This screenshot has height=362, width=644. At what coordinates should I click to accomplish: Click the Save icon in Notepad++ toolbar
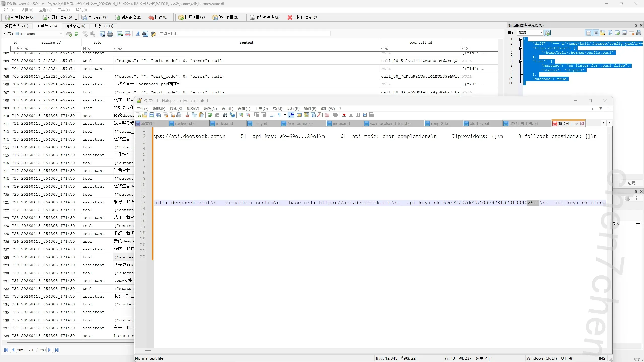click(152, 115)
